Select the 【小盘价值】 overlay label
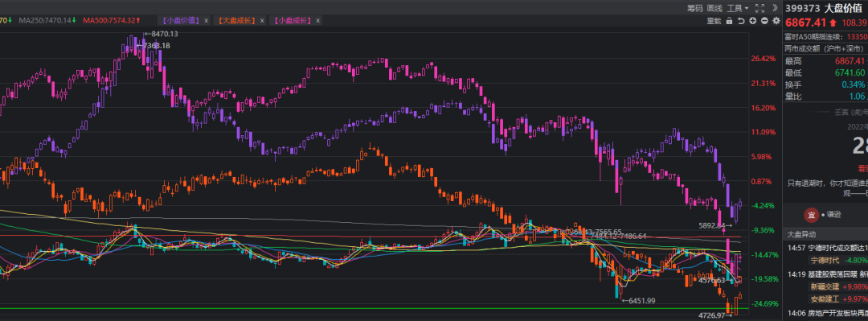 tap(181, 20)
